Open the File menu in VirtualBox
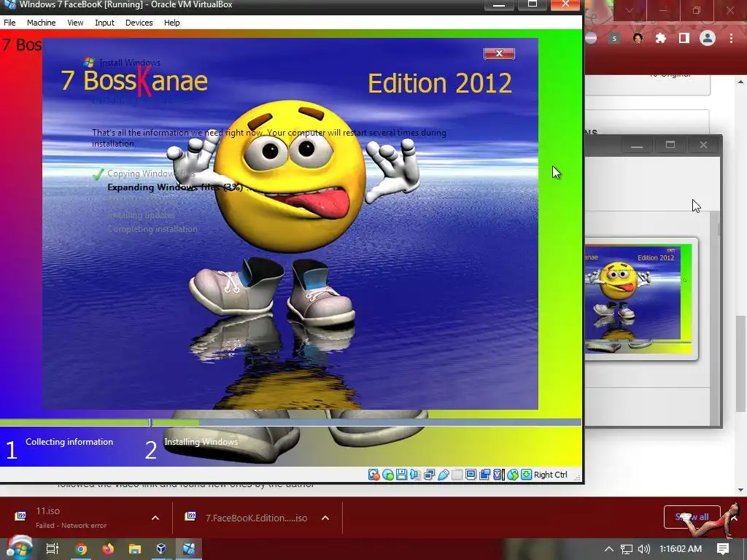 point(9,23)
